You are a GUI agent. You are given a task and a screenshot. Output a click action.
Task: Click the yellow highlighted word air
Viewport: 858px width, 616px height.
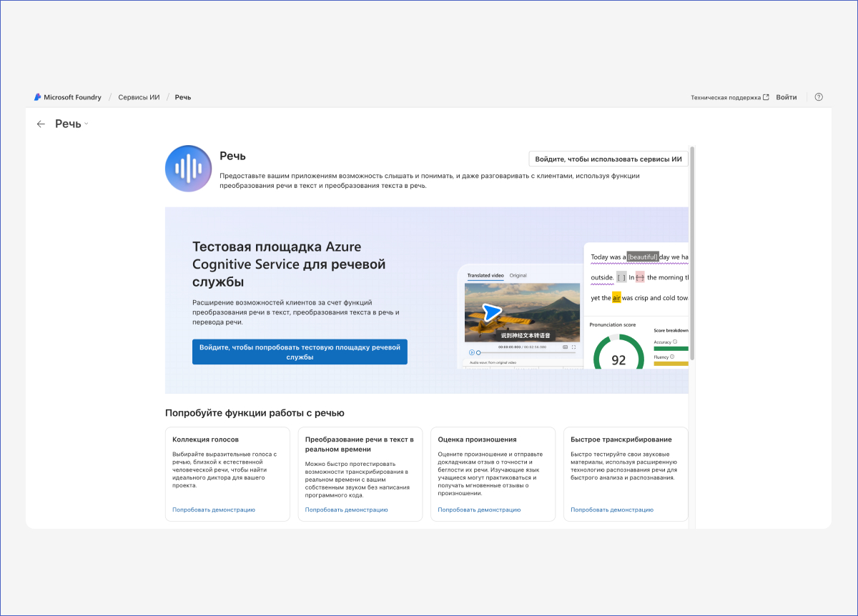[x=616, y=298]
